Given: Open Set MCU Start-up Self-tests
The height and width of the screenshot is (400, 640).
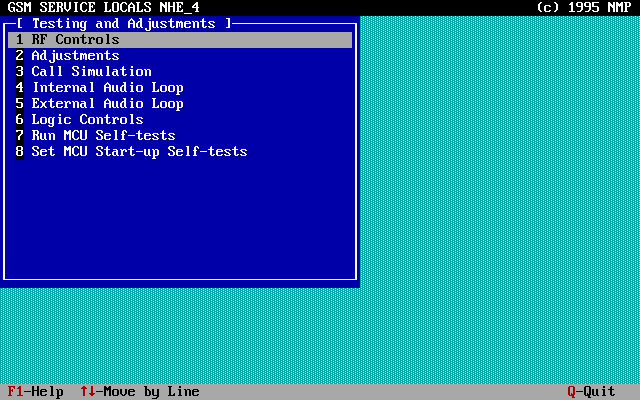Looking at the screenshot, I should [139, 152].
